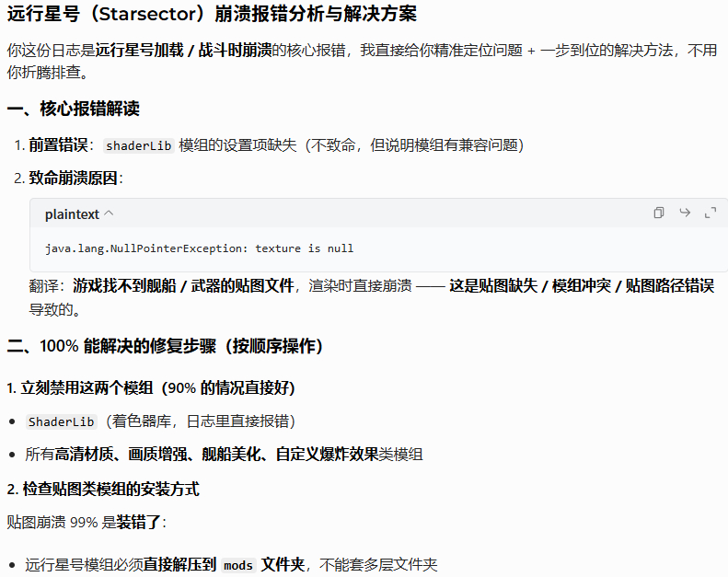Click bold text 这是贴图缺失 / 模组冲突 / 贴图路径错误
The image size is (728, 577).
click(x=582, y=285)
